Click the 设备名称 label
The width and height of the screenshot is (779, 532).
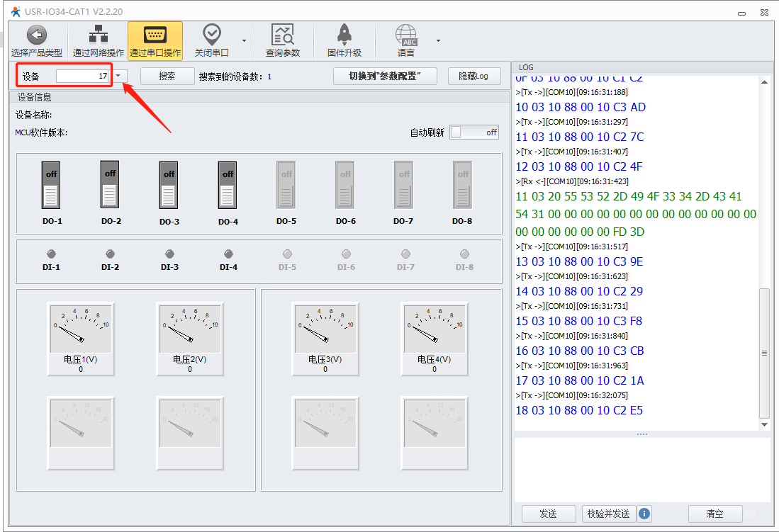tap(33, 115)
